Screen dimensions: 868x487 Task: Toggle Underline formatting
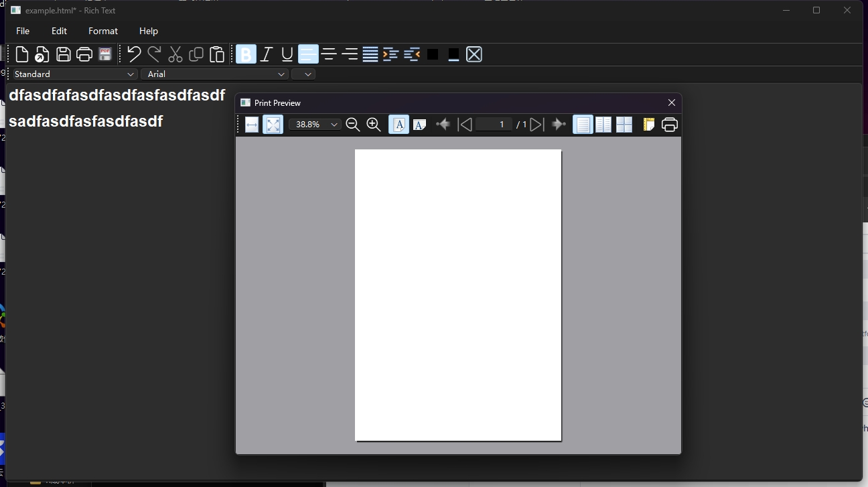point(287,54)
